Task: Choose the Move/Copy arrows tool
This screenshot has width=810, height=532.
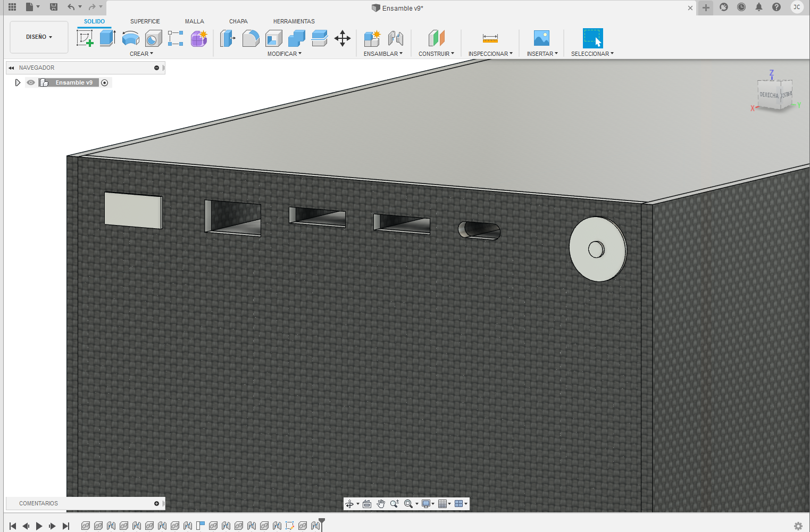Action: (x=343, y=38)
